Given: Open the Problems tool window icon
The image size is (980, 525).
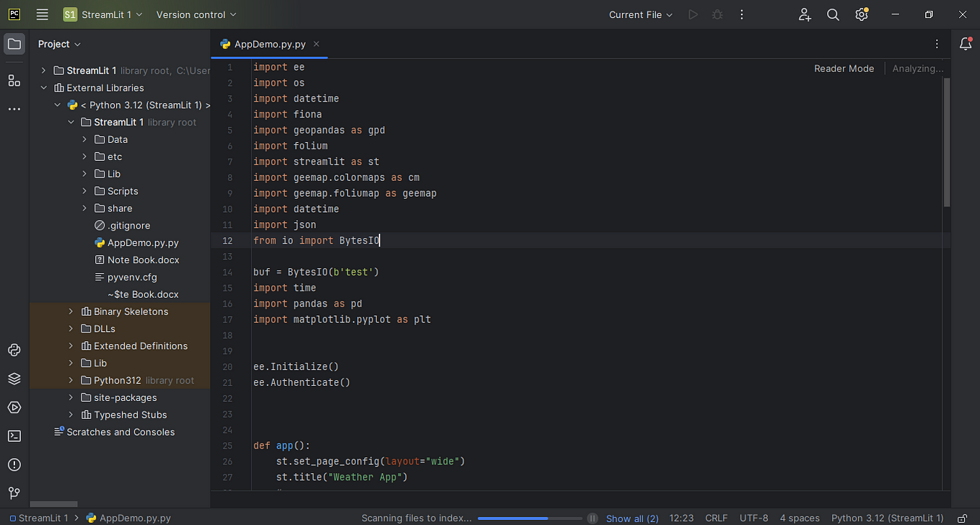Looking at the screenshot, I should 14,465.
